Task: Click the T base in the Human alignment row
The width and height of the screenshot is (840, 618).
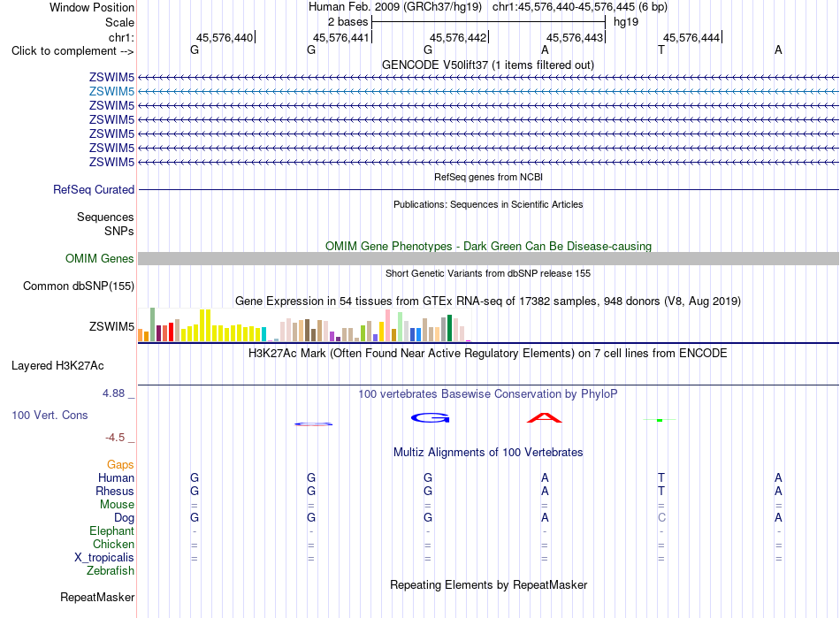Action: pyautogui.click(x=661, y=477)
